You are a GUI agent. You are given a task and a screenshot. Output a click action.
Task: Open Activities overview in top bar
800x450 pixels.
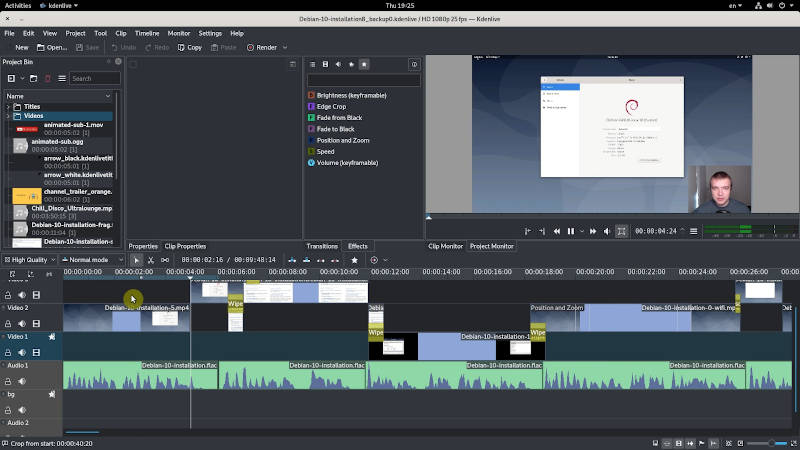coord(18,5)
